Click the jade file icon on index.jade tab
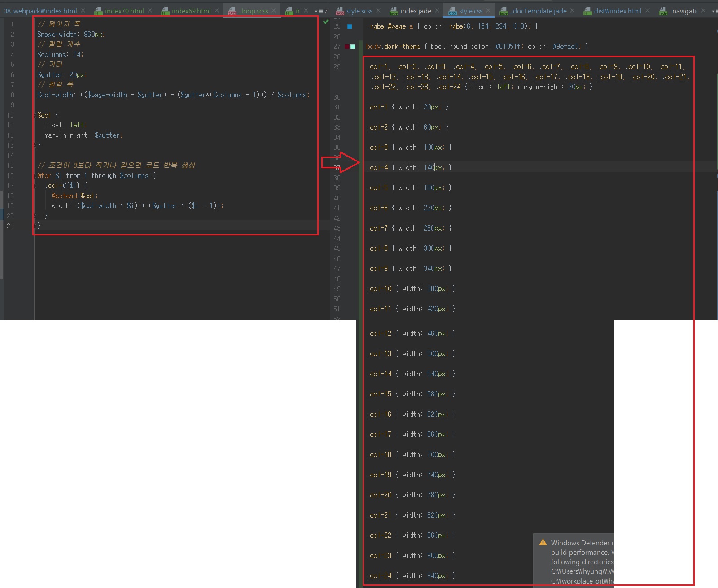718x588 pixels. pos(394,11)
